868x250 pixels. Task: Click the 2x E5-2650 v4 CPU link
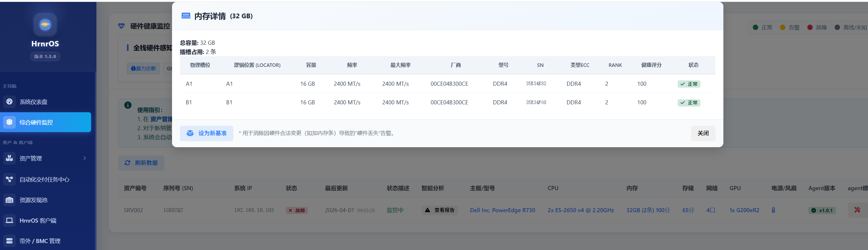click(580, 210)
